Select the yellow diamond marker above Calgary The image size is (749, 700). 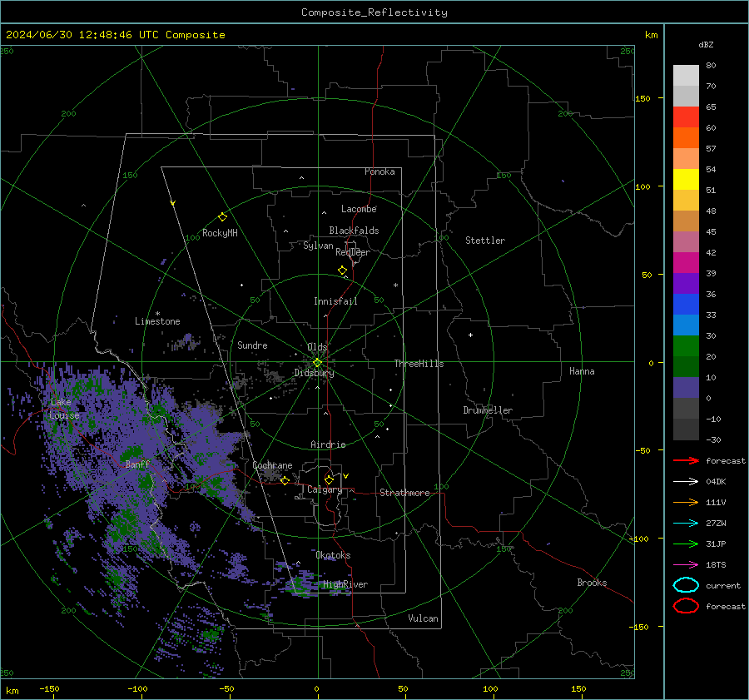coord(329,479)
